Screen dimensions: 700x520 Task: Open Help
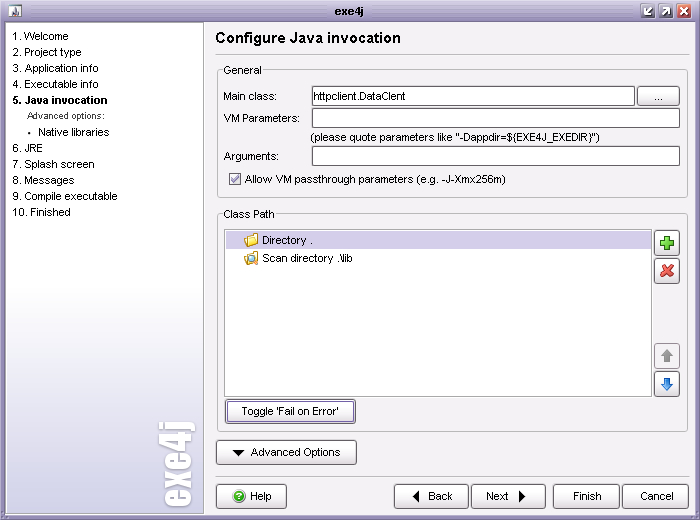(251, 496)
